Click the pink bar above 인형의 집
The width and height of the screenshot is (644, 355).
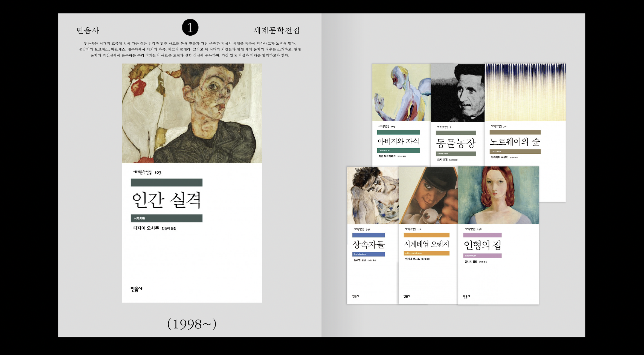pos(482,235)
